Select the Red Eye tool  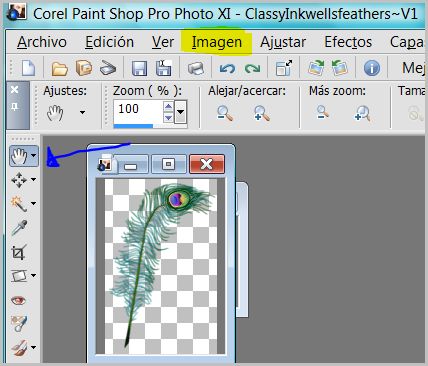18,300
